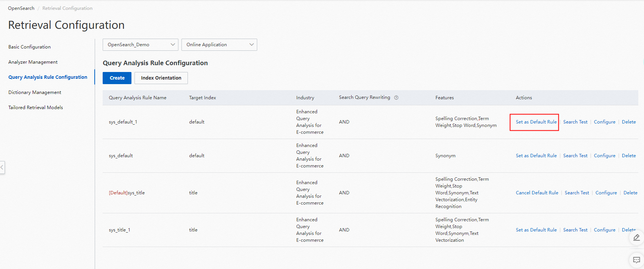Click the Search Query Rewriting help icon
The image size is (644, 269).
(396, 98)
